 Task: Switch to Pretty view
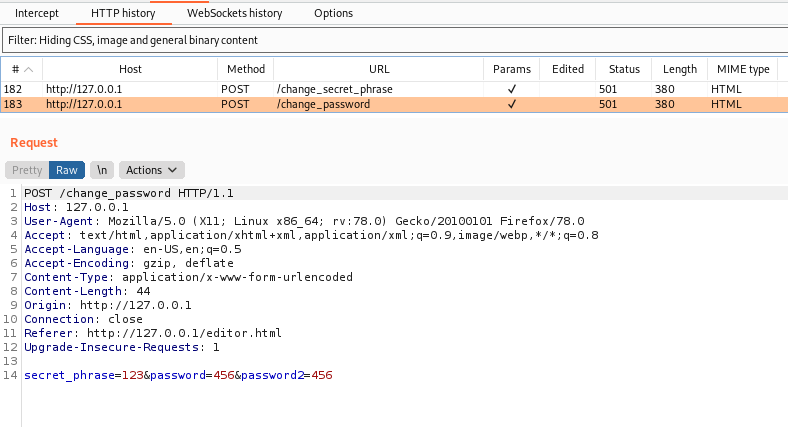point(27,170)
